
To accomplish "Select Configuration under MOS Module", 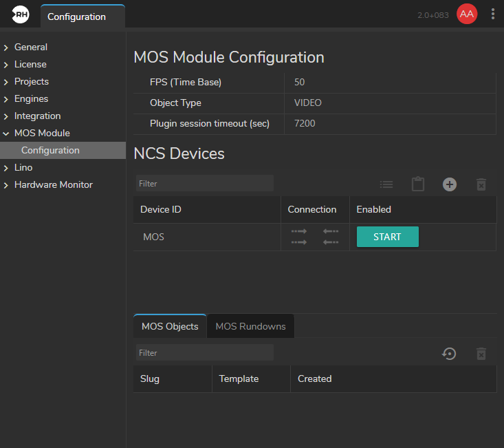I will click(x=50, y=150).
